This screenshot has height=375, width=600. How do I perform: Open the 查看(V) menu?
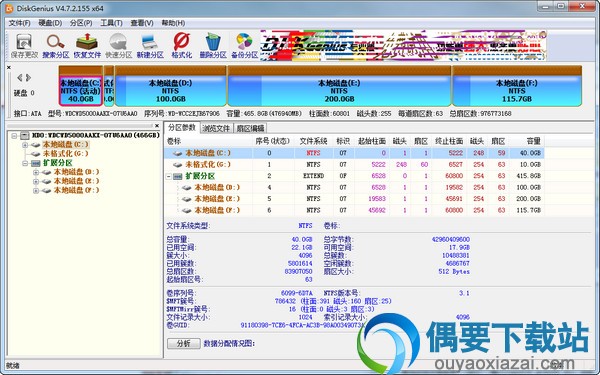[x=142, y=23]
